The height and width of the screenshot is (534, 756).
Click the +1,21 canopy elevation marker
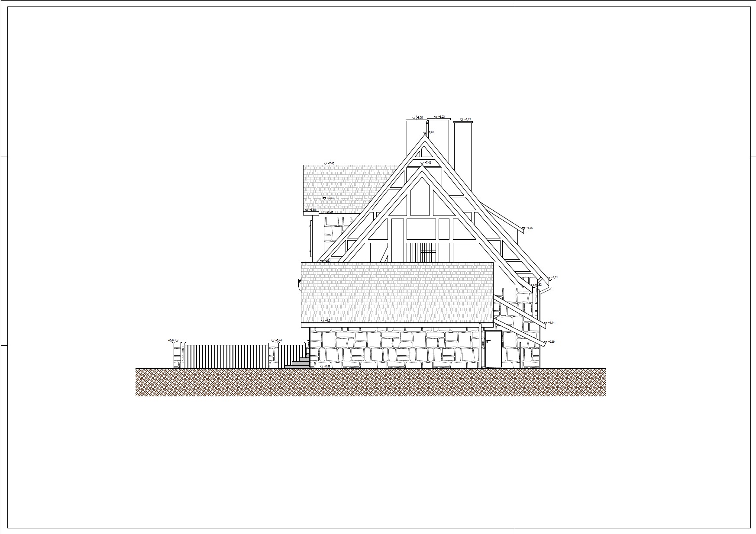[x=322, y=321]
